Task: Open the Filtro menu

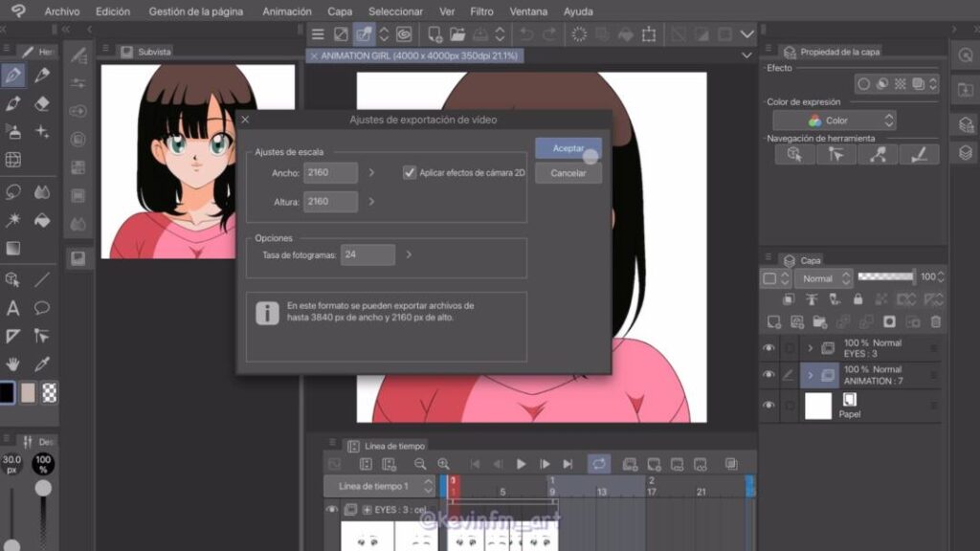Action: pyautogui.click(x=481, y=11)
